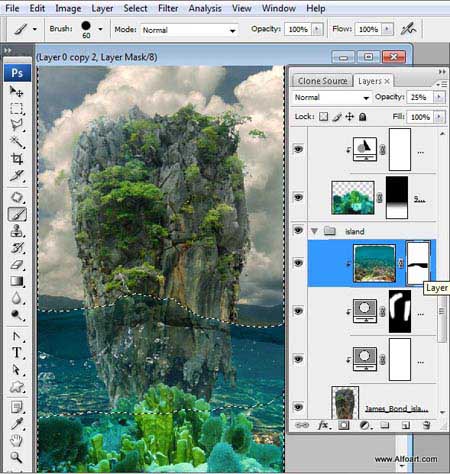Create new adjustment layer
The image size is (450, 474).
coord(365,425)
